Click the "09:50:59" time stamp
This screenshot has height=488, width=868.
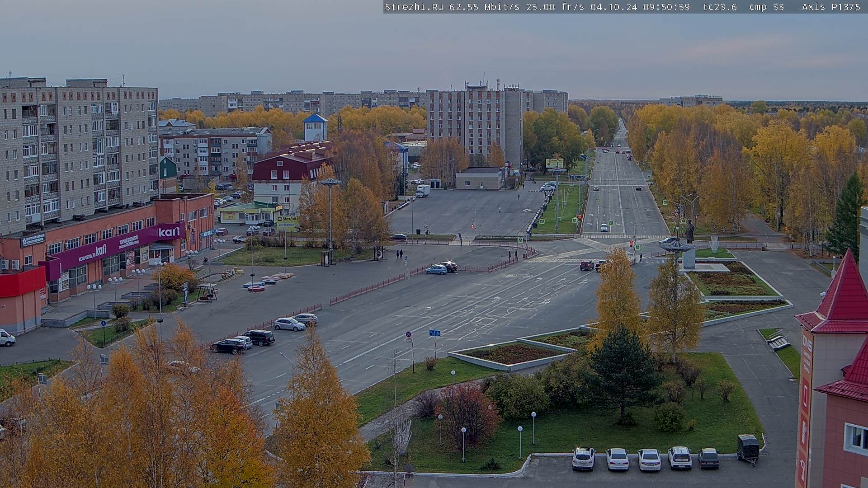pos(666,7)
